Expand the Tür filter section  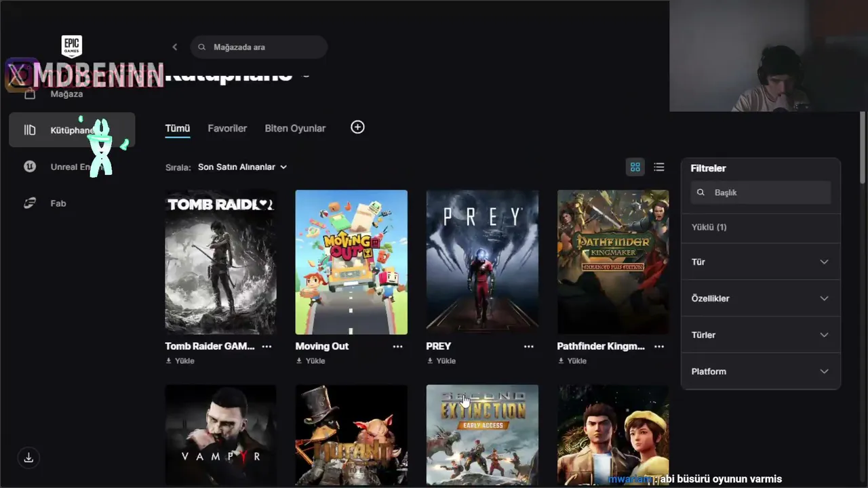pos(761,262)
